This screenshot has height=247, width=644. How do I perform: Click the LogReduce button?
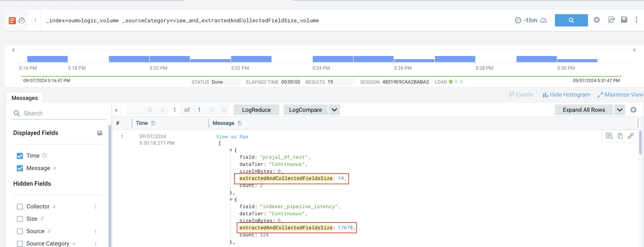point(256,110)
